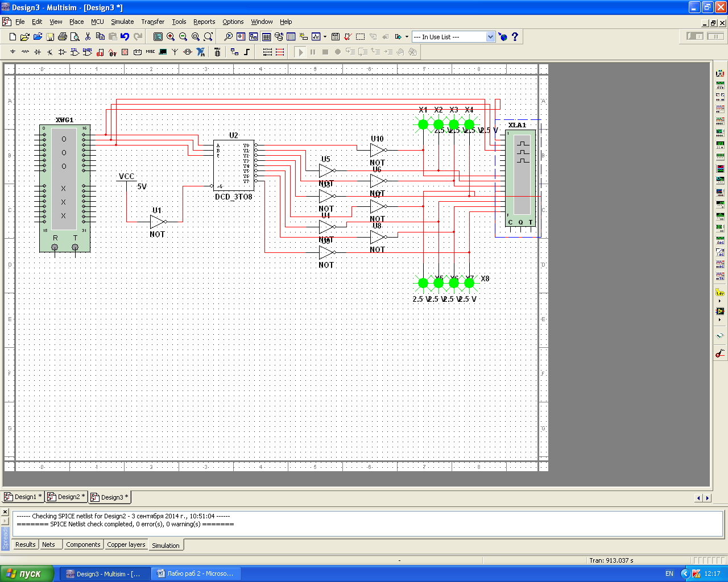728x582 pixels.
Task: Toggle the Design Toolbox panel
Action: tap(254, 36)
